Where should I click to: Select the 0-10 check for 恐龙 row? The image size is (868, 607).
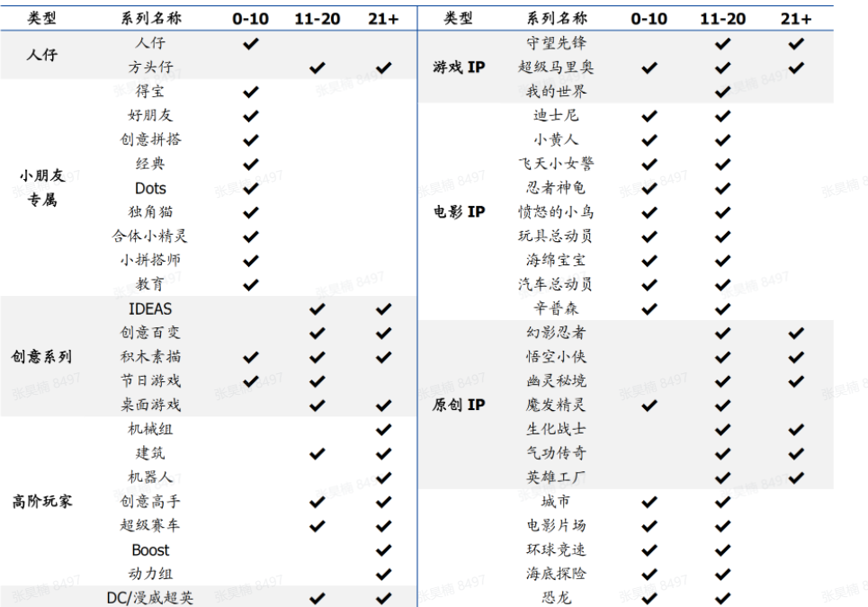[649, 598]
